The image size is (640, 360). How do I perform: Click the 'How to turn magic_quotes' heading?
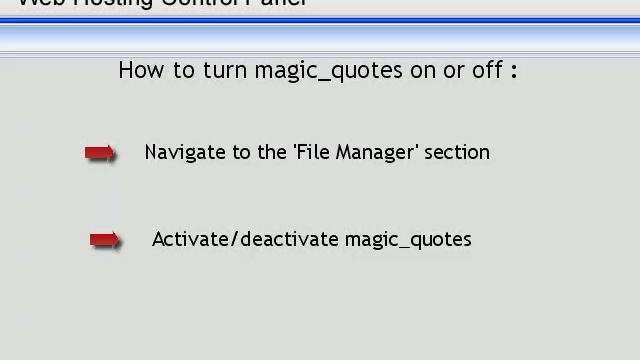318,71
